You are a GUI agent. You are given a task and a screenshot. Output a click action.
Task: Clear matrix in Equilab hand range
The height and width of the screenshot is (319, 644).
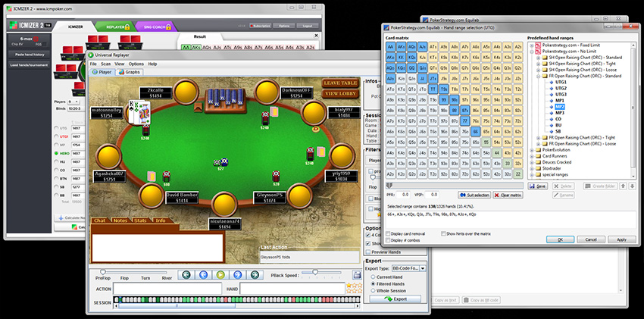point(508,195)
